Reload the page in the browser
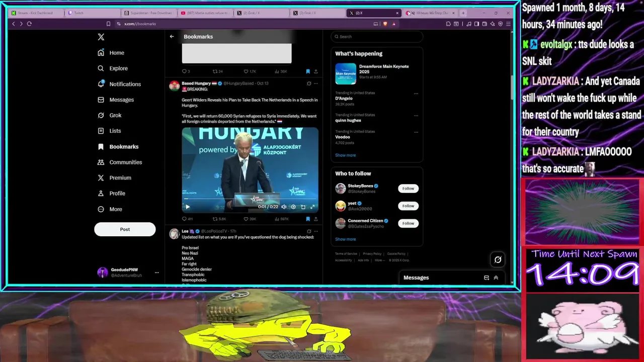644x362 pixels. (x=29, y=24)
